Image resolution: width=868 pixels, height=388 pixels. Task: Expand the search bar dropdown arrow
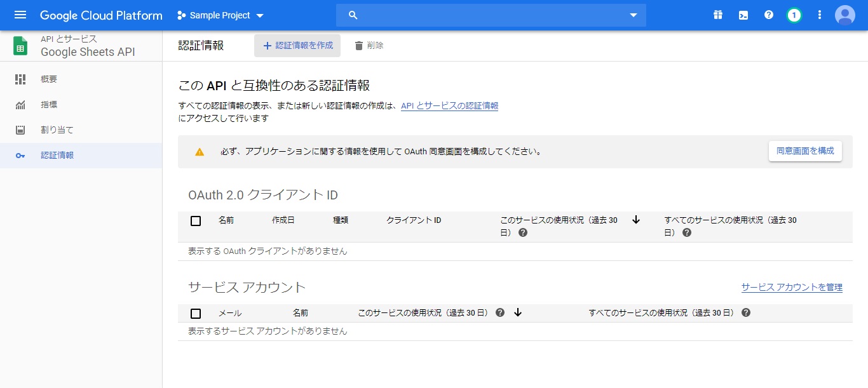coord(632,14)
